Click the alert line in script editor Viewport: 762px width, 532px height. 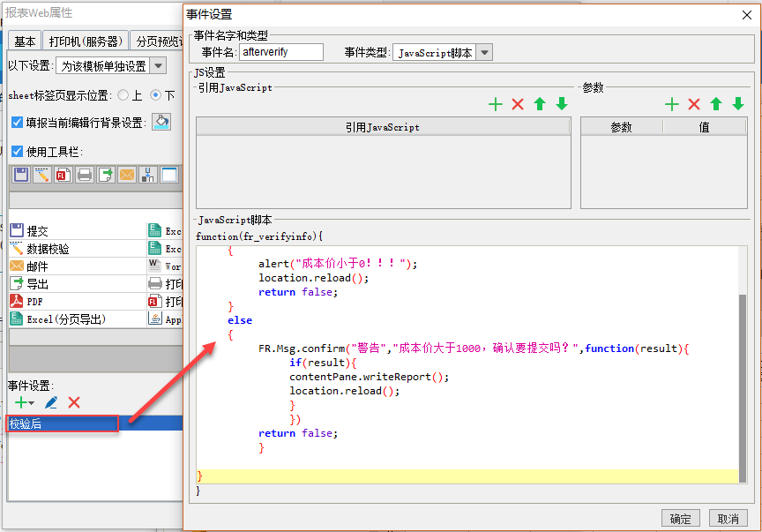click(x=338, y=264)
